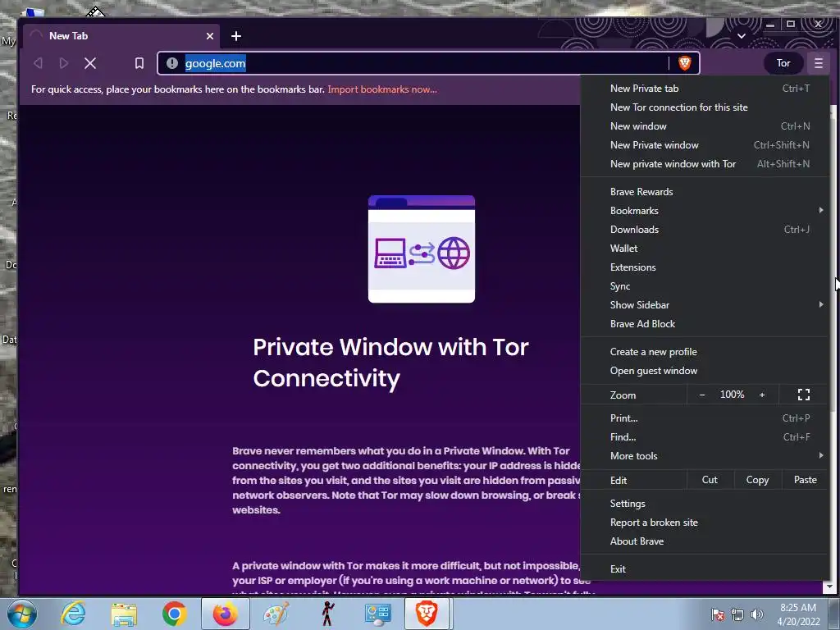The height and width of the screenshot is (630, 840).
Task: Open network icon in system tray
Action: tap(737, 614)
